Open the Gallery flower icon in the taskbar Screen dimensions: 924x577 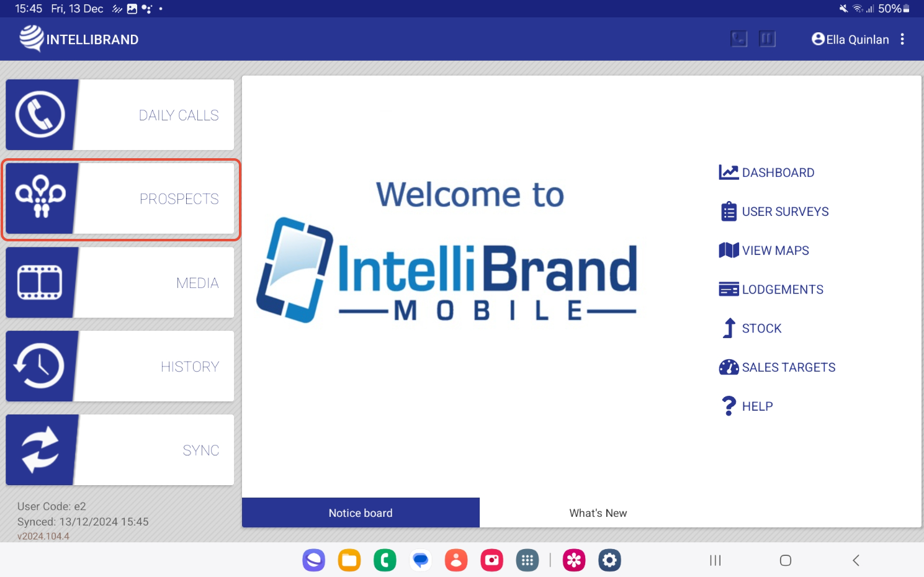pyautogui.click(x=574, y=560)
